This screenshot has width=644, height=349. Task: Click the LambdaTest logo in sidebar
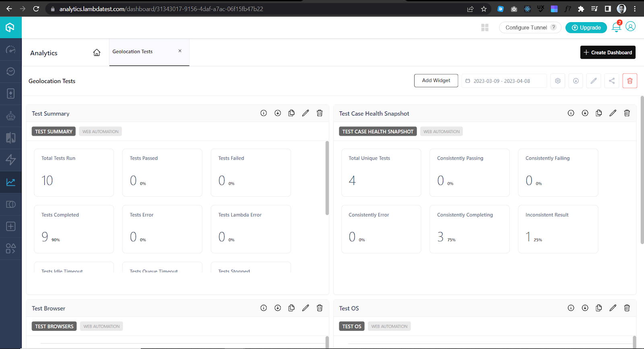(10, 27)
